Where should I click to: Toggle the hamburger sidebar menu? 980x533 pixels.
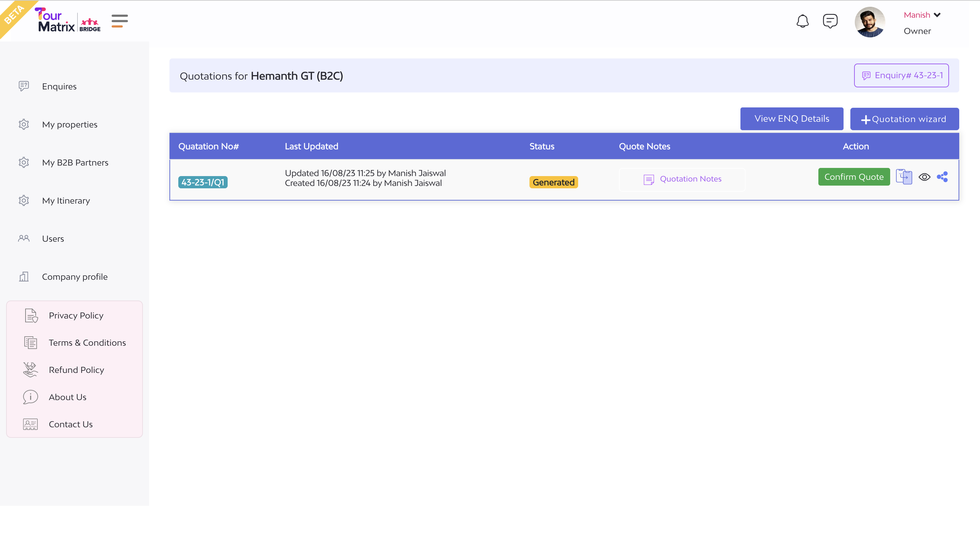119,21
